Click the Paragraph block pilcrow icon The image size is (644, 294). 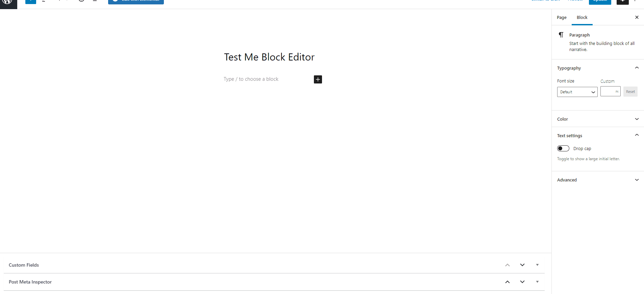pyautogui.click(x=561, y=35)
